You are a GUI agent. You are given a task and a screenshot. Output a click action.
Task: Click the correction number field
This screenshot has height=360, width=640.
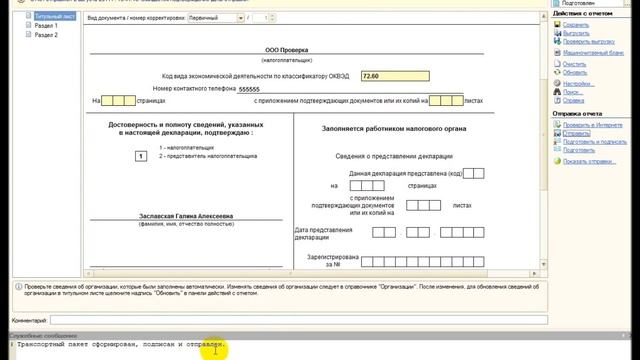click(260, 18)
